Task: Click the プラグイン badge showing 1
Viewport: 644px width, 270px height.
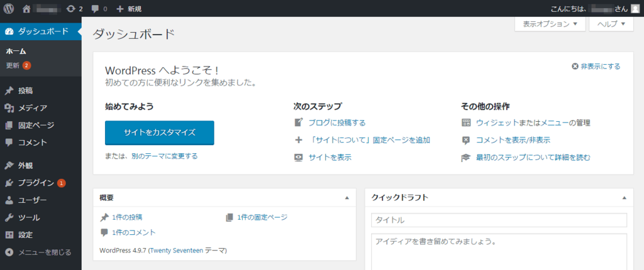Action: tap(61, 183)
